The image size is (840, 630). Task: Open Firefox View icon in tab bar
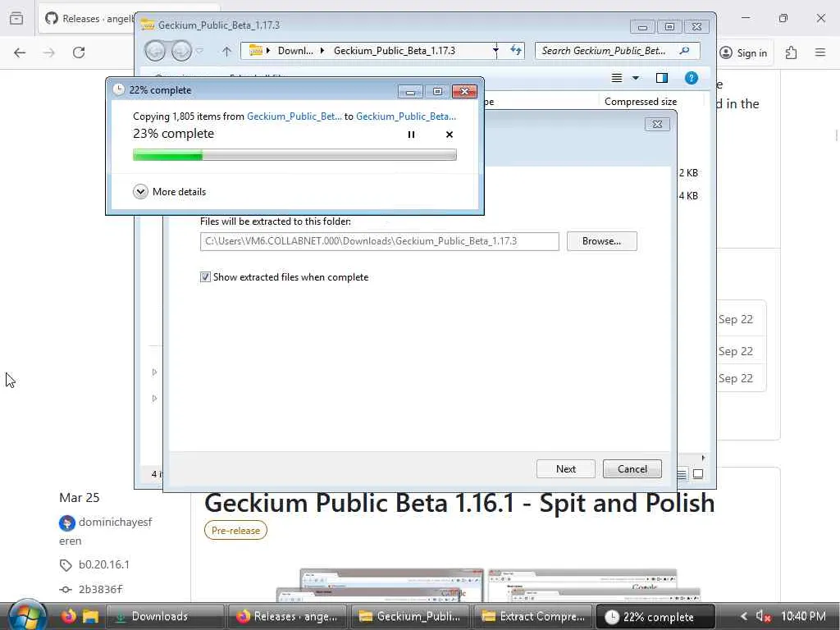[x=16, y=18]
